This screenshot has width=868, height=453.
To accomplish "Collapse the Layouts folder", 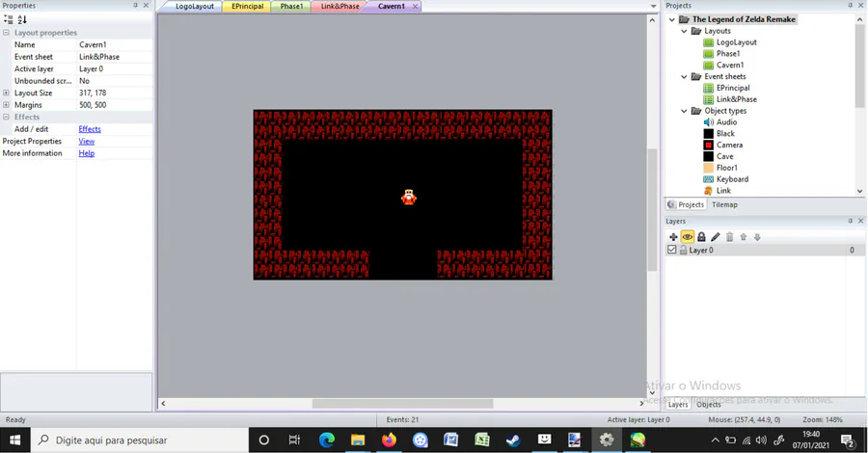I will click(684, 31).
